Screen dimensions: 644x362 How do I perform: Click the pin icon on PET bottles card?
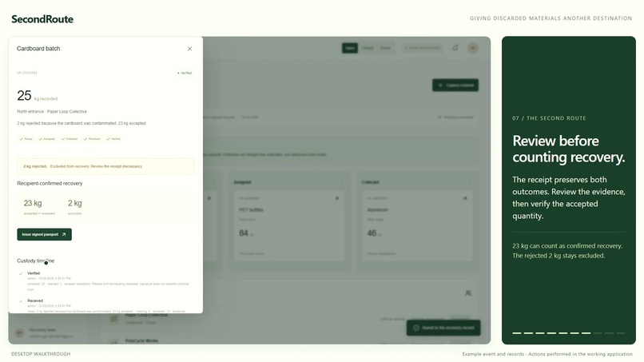337,198
